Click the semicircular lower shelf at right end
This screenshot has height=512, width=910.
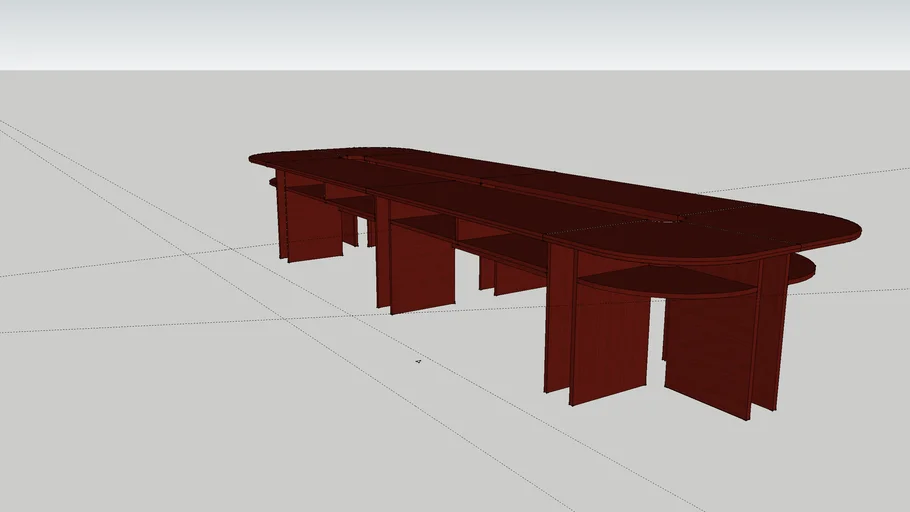[670, 280]
